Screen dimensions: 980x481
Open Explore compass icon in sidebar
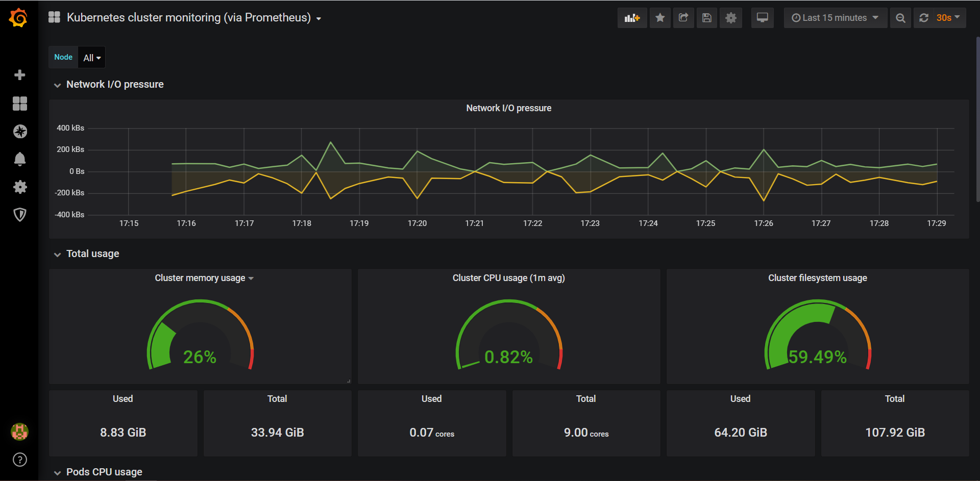19,132
